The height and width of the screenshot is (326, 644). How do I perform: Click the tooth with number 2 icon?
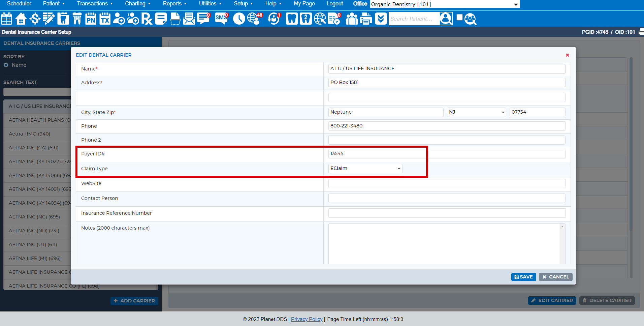[306, 19]
